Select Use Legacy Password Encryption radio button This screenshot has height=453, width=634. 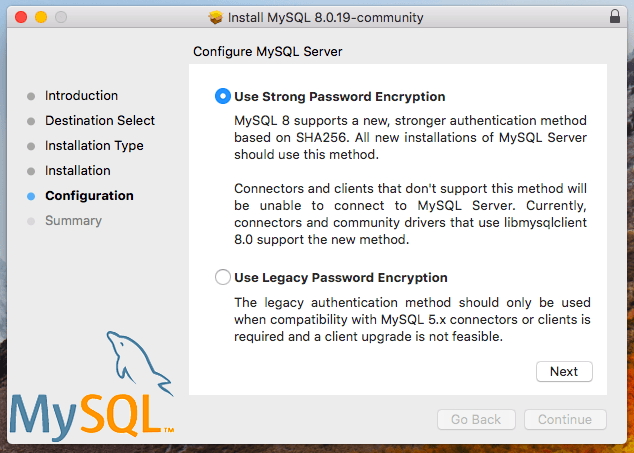coord(223,277)
